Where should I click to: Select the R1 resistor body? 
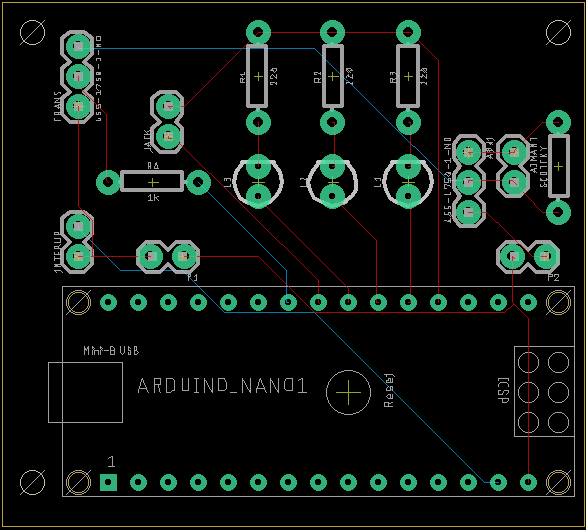[x=257, y=76]
